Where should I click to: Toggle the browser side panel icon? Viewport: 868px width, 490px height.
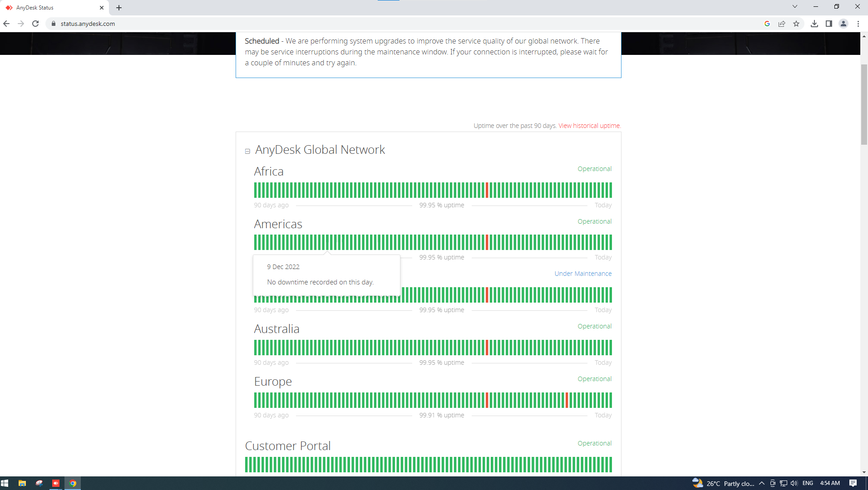click(x=829, y=24)
